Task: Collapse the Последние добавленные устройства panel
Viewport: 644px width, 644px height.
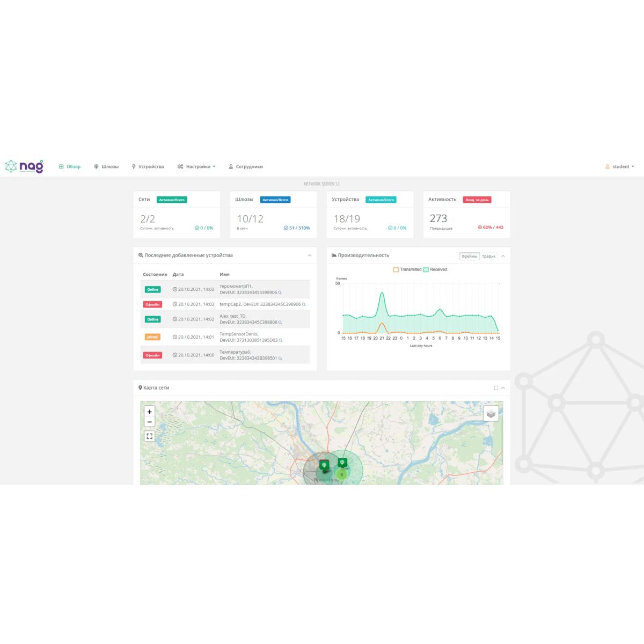Action: pyautogui.click(x=310, y=255)
